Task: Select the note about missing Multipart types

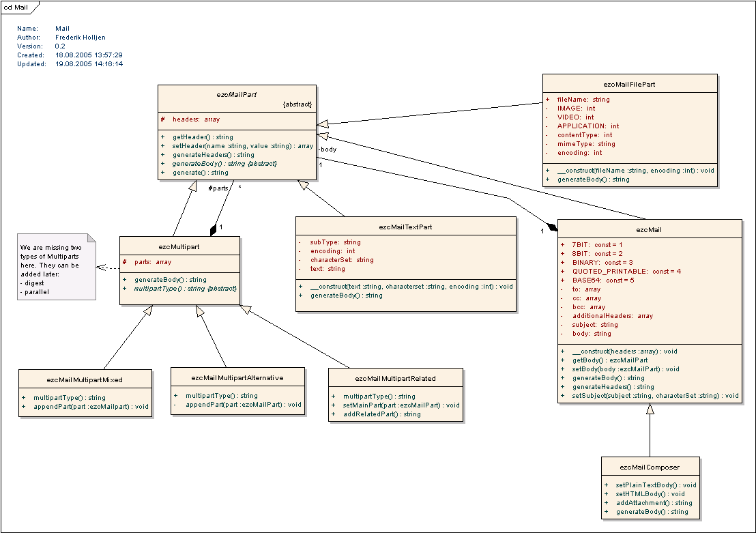Action: pyautogui.click(x=57, y=269)
